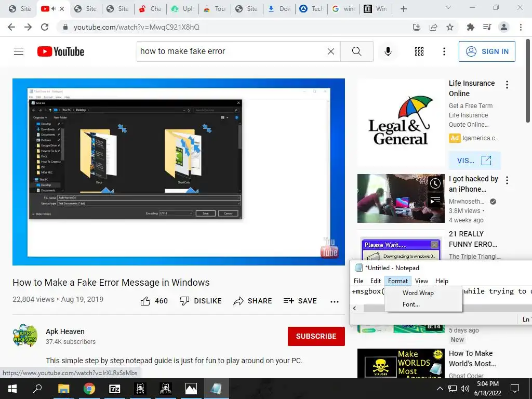This screenshot has height=399, width=532.
Task: Open Windows Start menu
Action: [12, 389]
